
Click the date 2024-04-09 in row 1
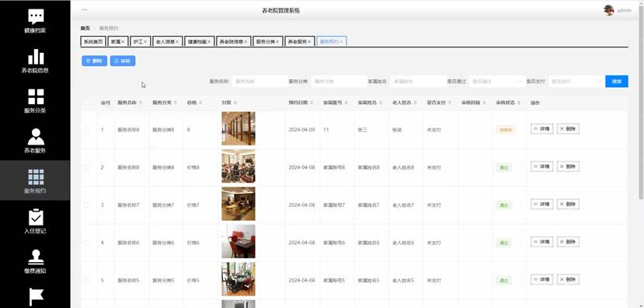point(302,130)
